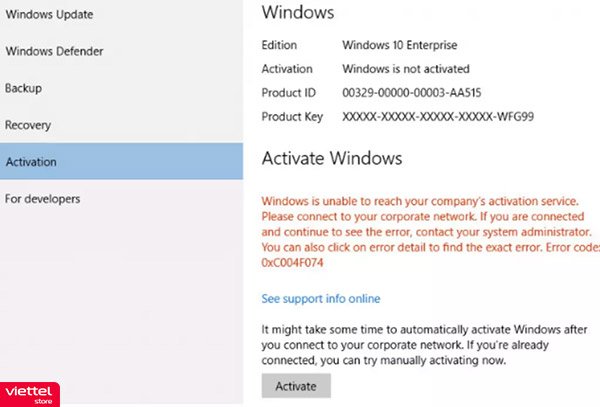Viewport: 600px width, 407px height.
Task: Select the Activation sidebar item
Action: pos(121,161)
